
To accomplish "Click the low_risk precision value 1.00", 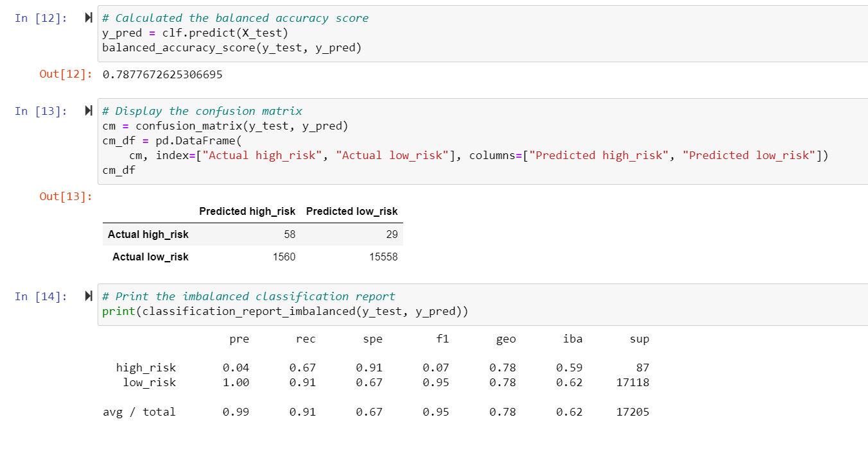I will 236,382.
